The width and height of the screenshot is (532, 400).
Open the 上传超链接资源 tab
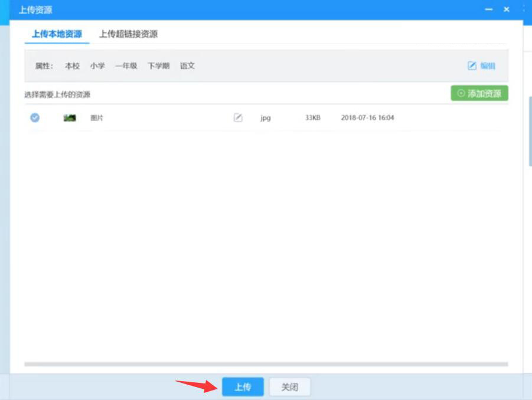pos(128,34)
